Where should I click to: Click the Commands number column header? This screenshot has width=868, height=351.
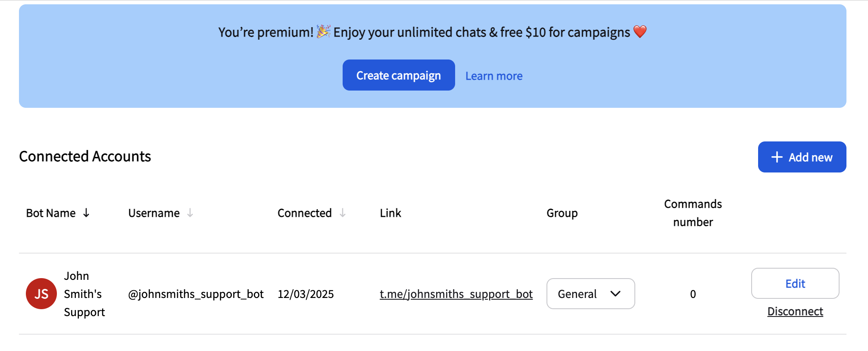pyautogui.click(x=693, y=213)
